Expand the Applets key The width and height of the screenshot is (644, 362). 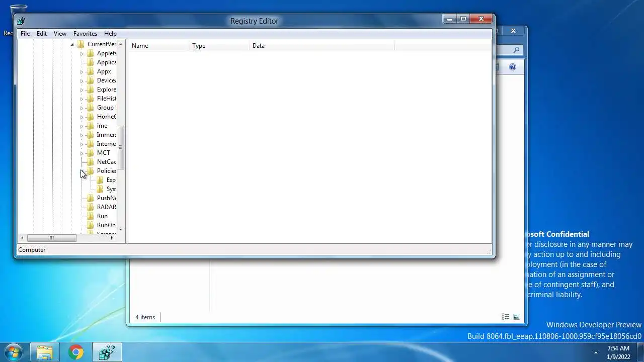point(82,53)
